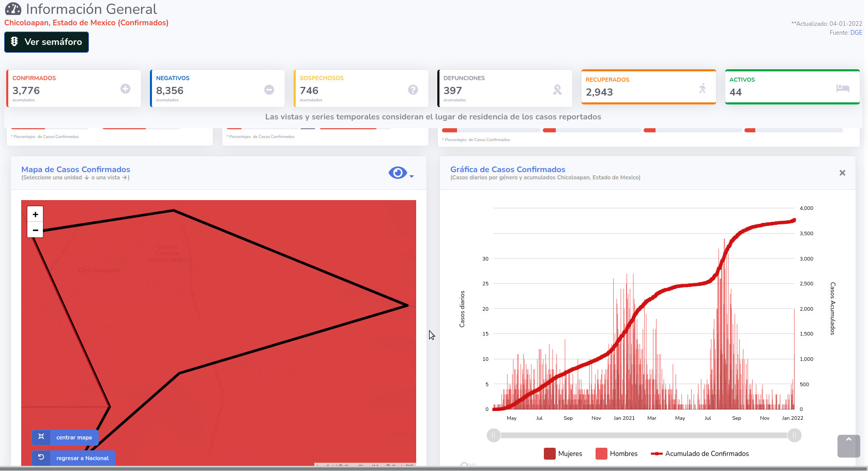Click the right handle of chart range slider
868x471 pixels.
tap(795, 435)
